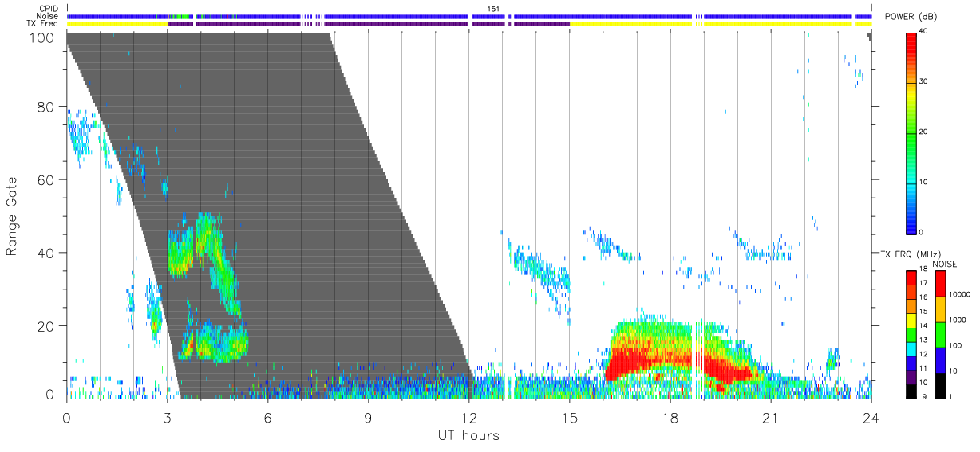
Task: Click the UT hours axis title
Action: click(468, 435)
